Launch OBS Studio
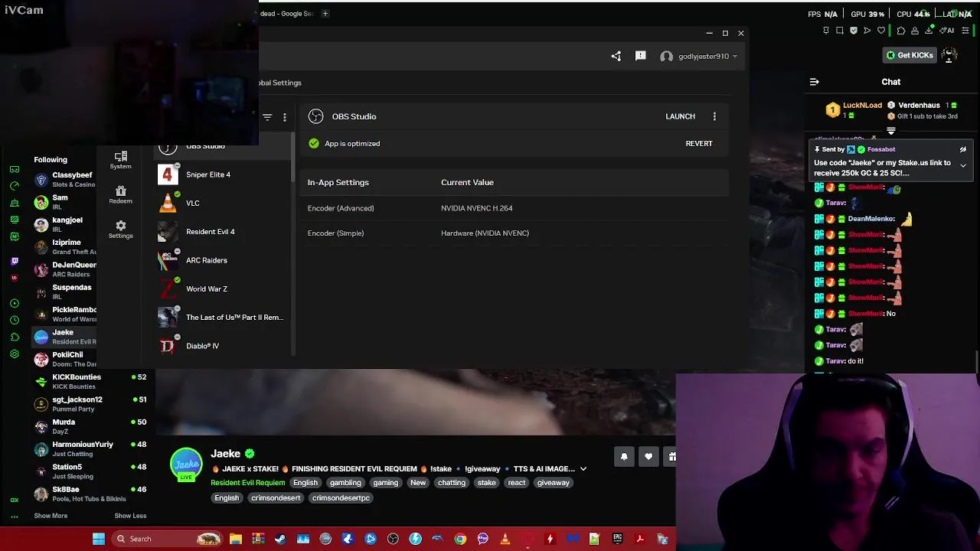The image size is (980, 551). tap(680, 116)
